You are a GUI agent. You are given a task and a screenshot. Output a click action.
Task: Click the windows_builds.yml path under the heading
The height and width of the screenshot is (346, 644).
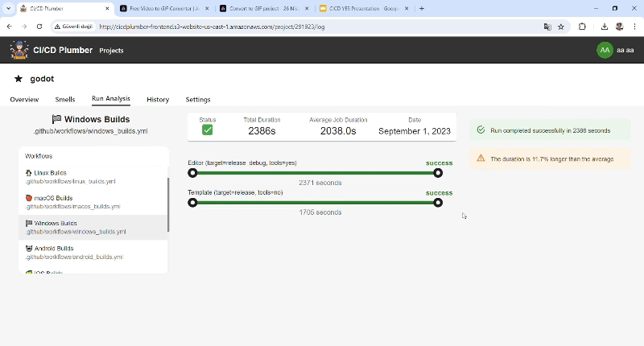click(x=90, y=131)
